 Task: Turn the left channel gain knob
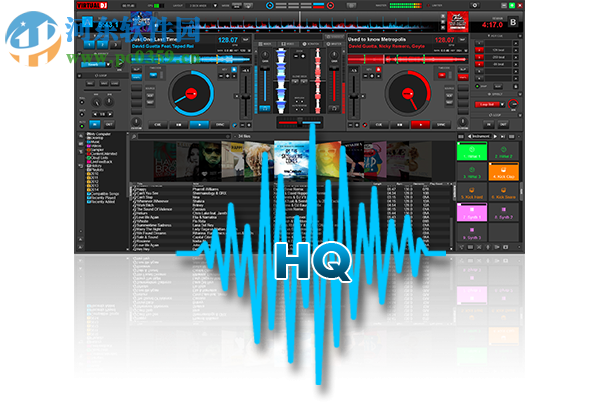[x=265, y=55]
